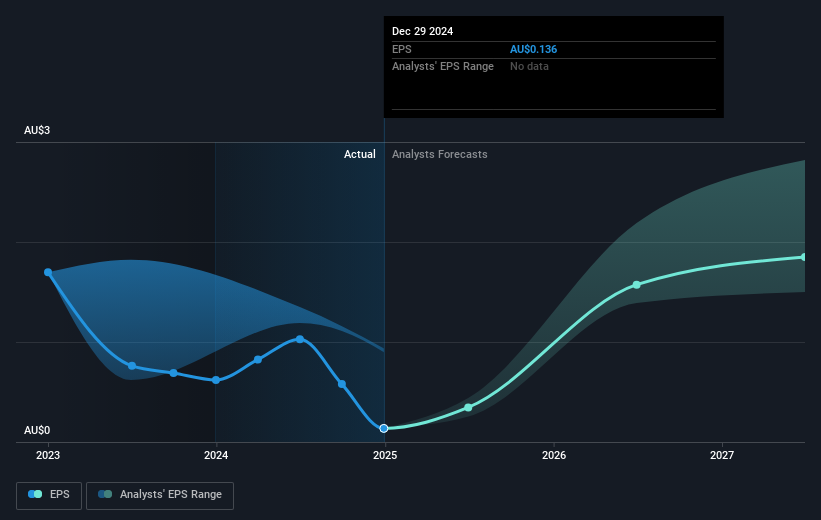Click the early-2024 rising EPS data point

pyautogui.click(x=258, y=360)
